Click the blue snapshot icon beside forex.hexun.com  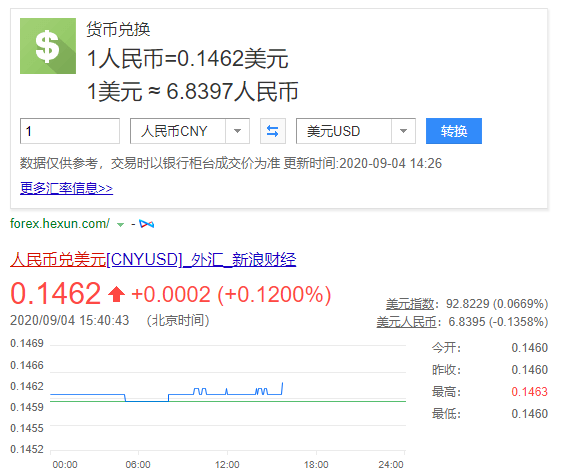coord(147,224)
